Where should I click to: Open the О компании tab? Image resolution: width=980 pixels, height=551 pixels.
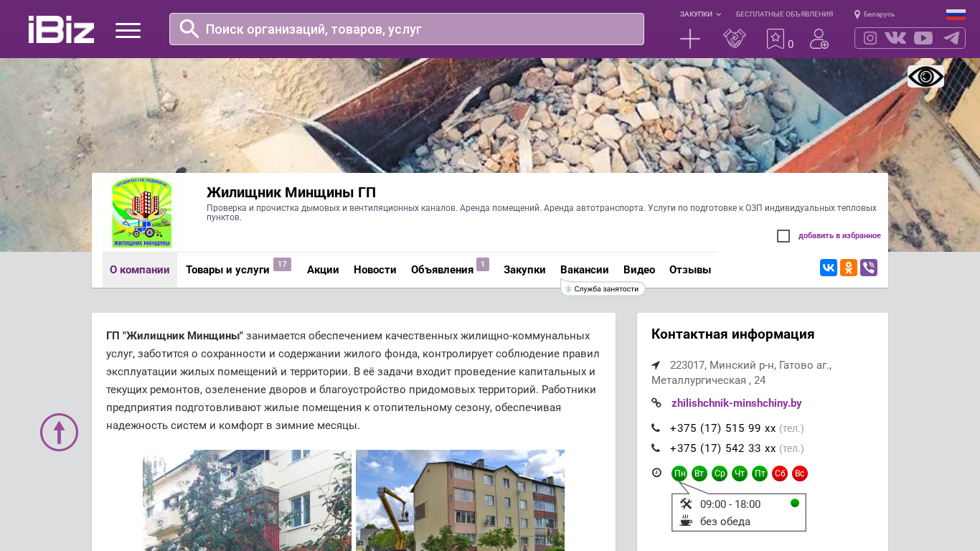(x=140, y=270)
